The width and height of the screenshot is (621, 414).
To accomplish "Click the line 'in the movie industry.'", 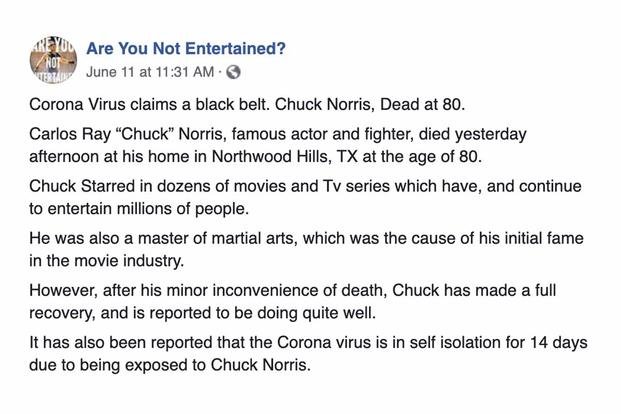I will pyautogui.click(x=107, y=261).
